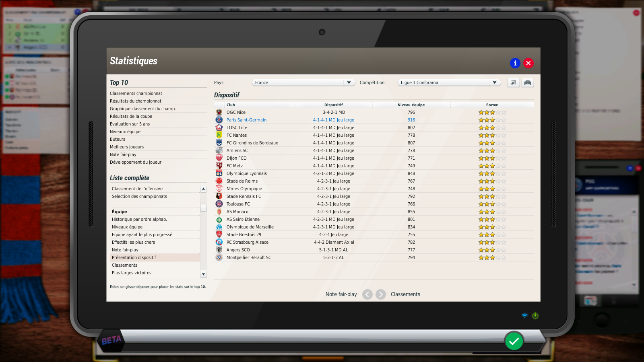Click the Classements navigation label
This screenshot has width=644, height=362.
405,294
